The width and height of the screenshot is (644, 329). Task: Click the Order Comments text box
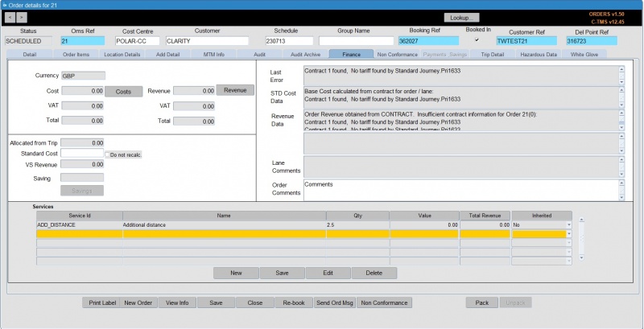[x=460, y=190]
